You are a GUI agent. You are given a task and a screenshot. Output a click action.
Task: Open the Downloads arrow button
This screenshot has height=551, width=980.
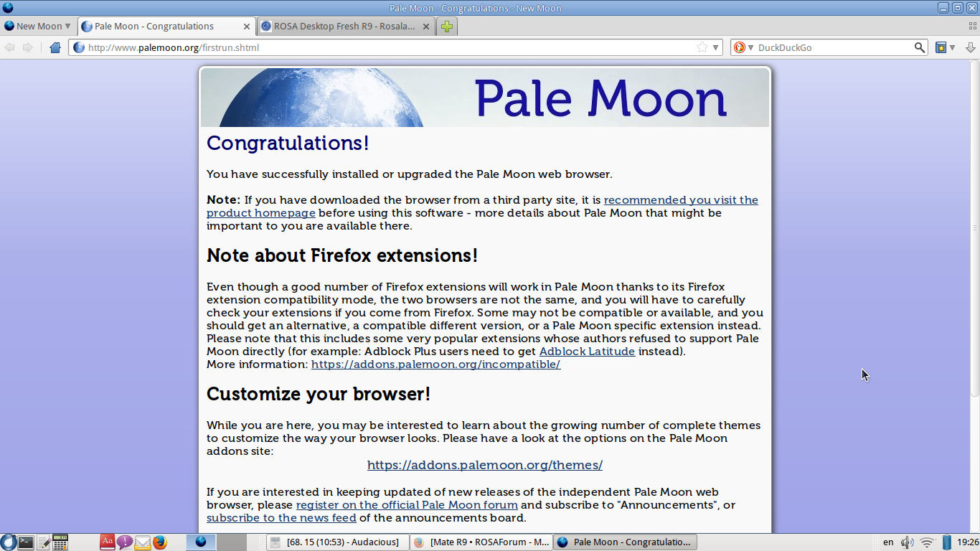pyautogui.click(x=970, y=47)
